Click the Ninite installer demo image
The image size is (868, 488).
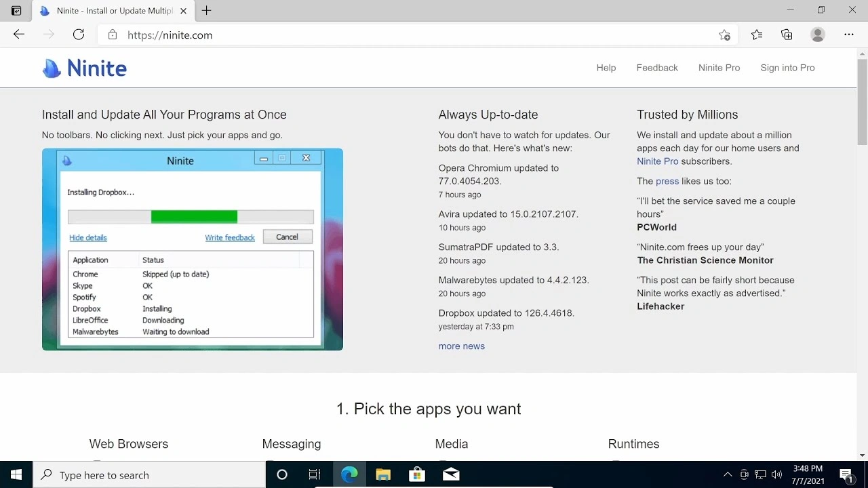pos(193,249)
